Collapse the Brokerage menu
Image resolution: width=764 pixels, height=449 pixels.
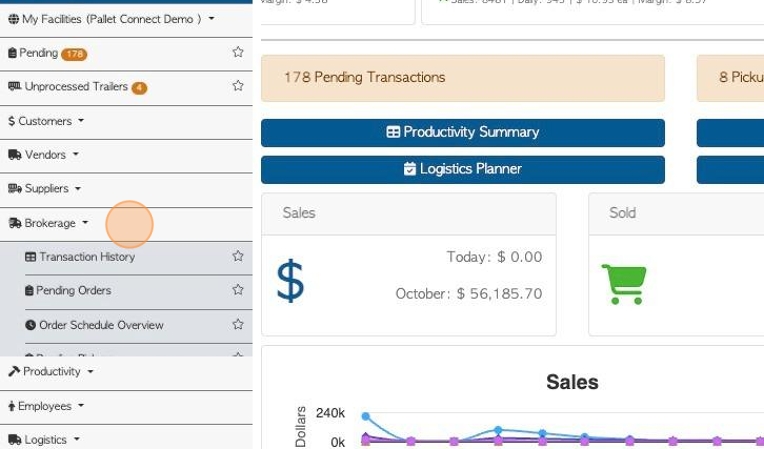[x=49, y=223]
